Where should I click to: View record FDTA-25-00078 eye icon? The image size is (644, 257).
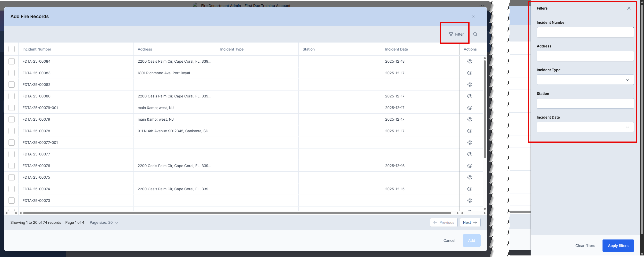[470, 131]
